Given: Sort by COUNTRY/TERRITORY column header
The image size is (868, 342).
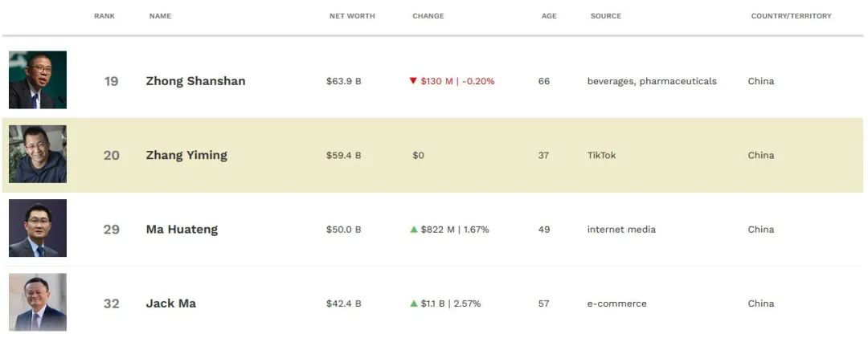Looking at the screenshot, I should click(791, 16).
